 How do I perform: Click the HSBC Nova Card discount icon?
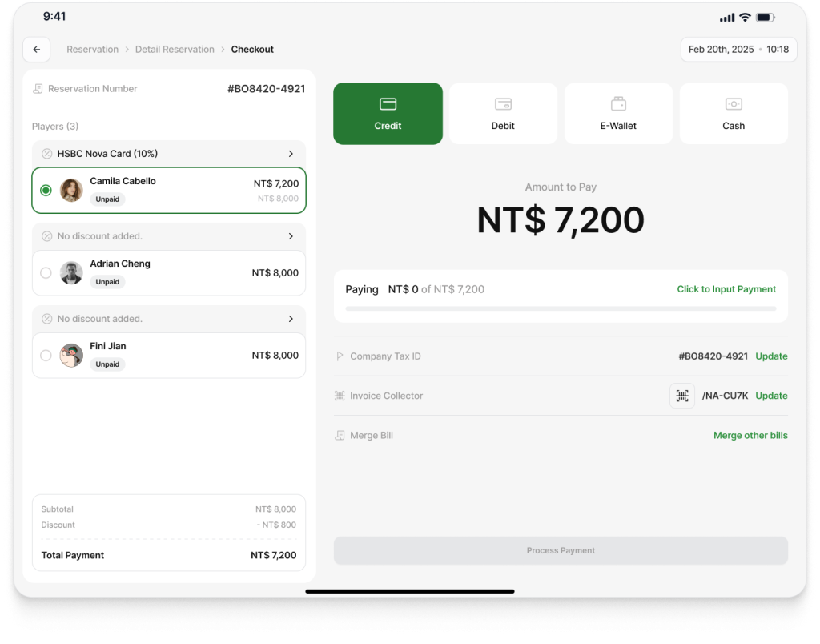[47, 153]
